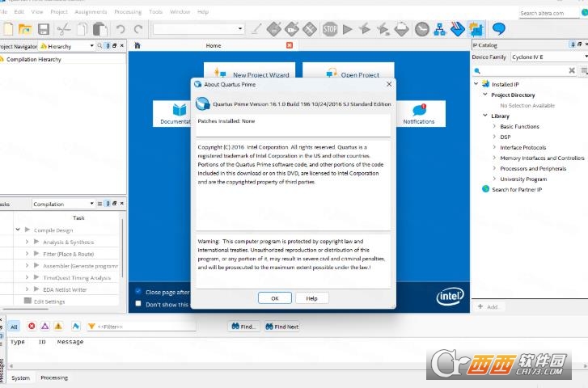Open the blue hierarchy network icon
The width and height of the screenshot is (588, 388).
tap(439, 29)
